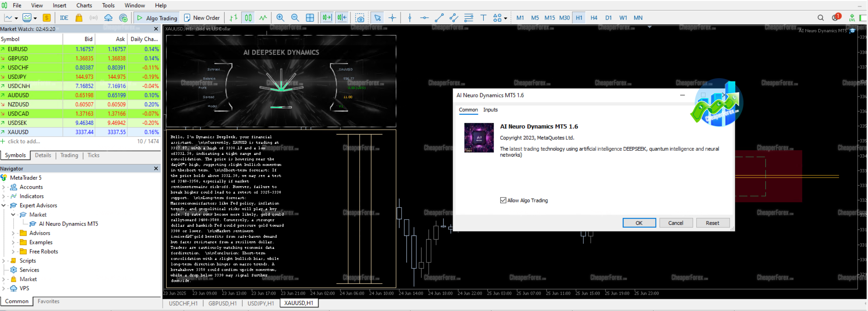
Task: Draw a horizontal line on chart
Action: [424, 18]
